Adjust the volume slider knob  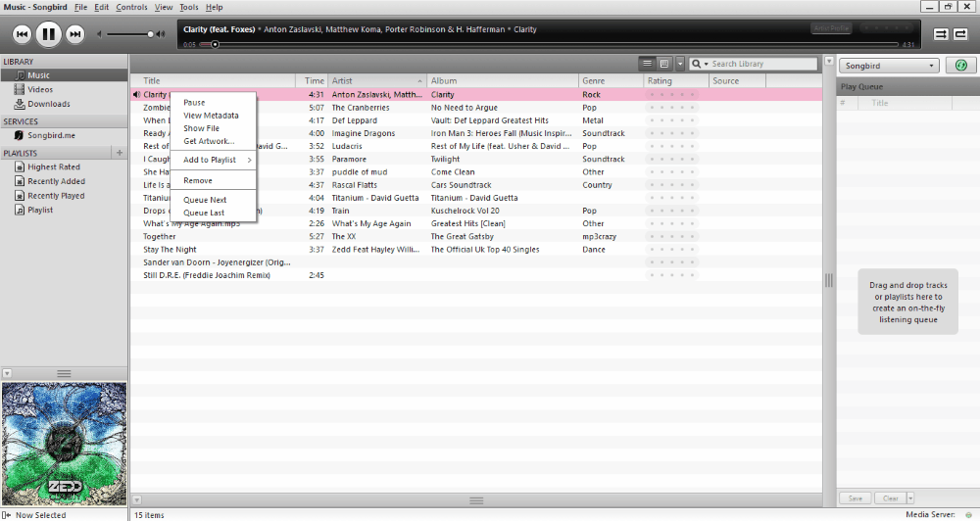point(150,34)
